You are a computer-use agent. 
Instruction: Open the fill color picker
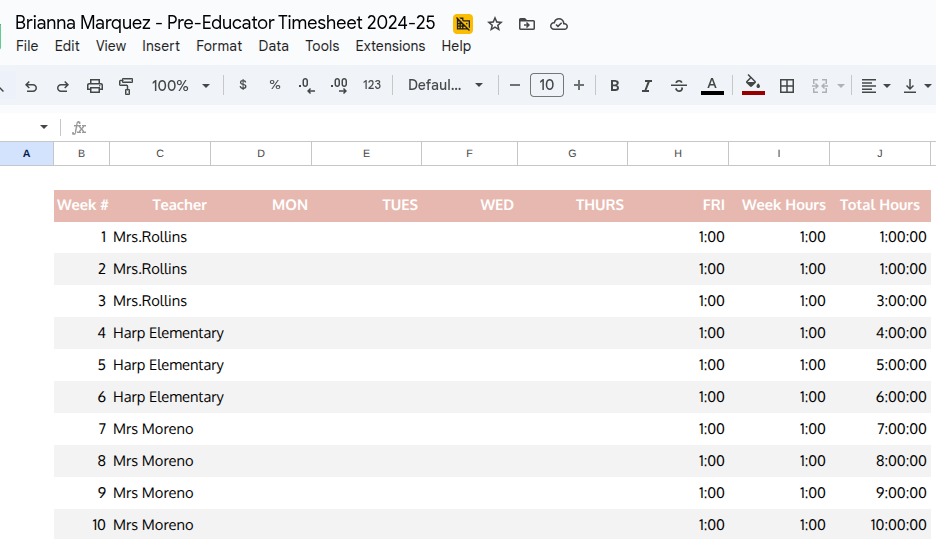click(x=754, y=86)
